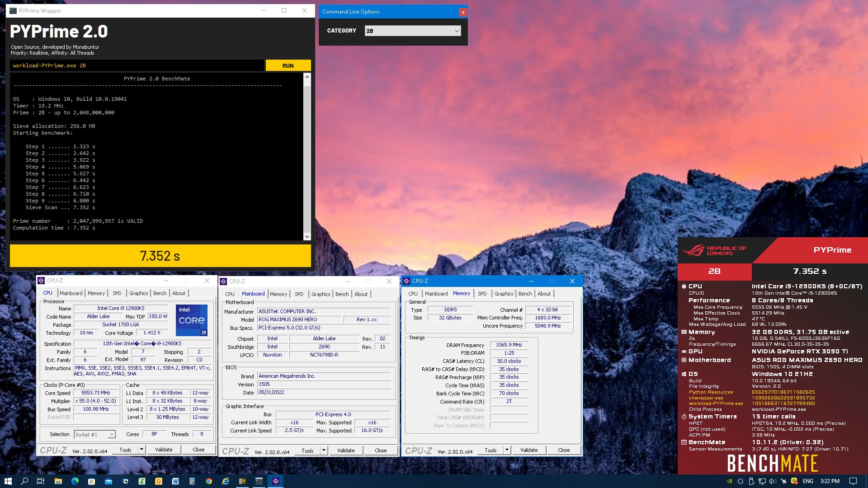Click Tools button in right CPU-Z window
Image resolution: width=868 pixels, height=488 pixels.
click(491, 450)
